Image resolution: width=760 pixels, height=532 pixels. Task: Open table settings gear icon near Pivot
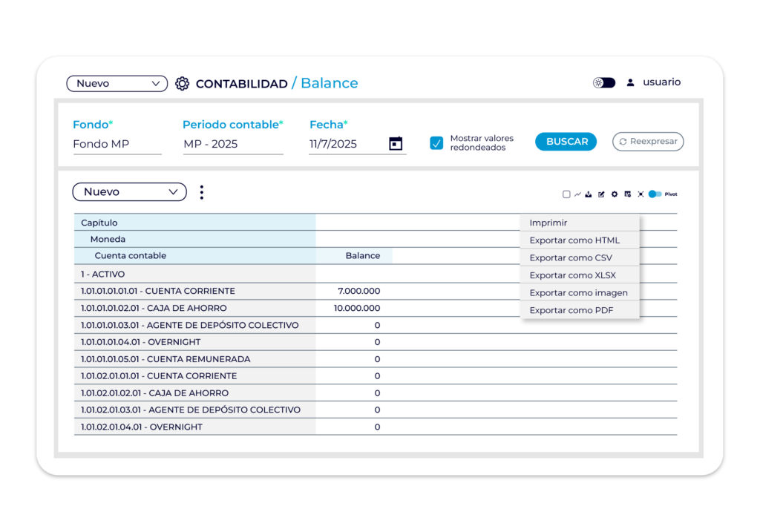614,194
